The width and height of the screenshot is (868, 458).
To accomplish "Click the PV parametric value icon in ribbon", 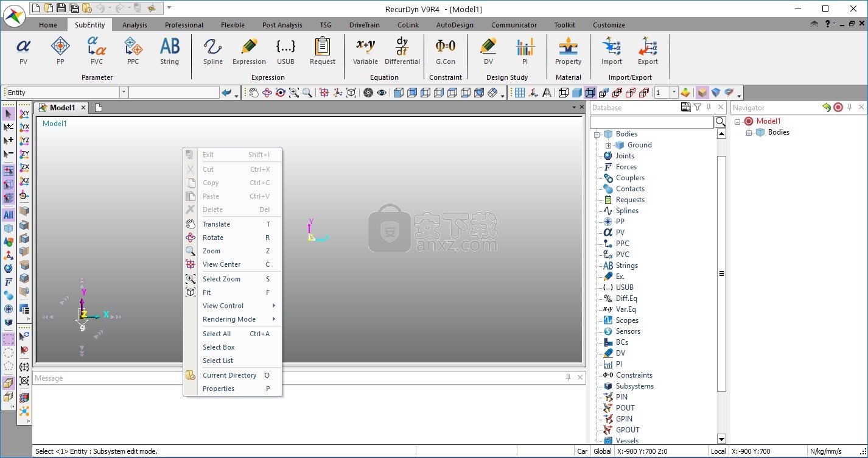I will [23, 51].
